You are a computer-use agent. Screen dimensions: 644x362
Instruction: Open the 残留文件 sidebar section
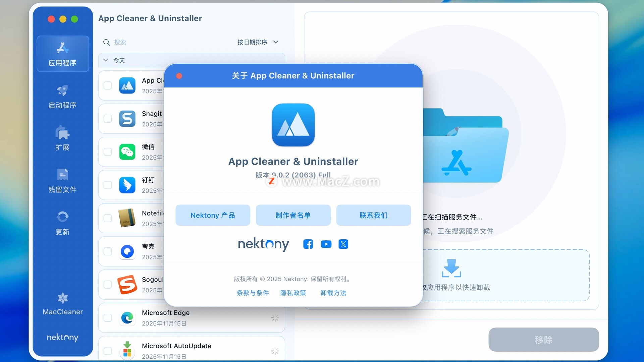62,181
